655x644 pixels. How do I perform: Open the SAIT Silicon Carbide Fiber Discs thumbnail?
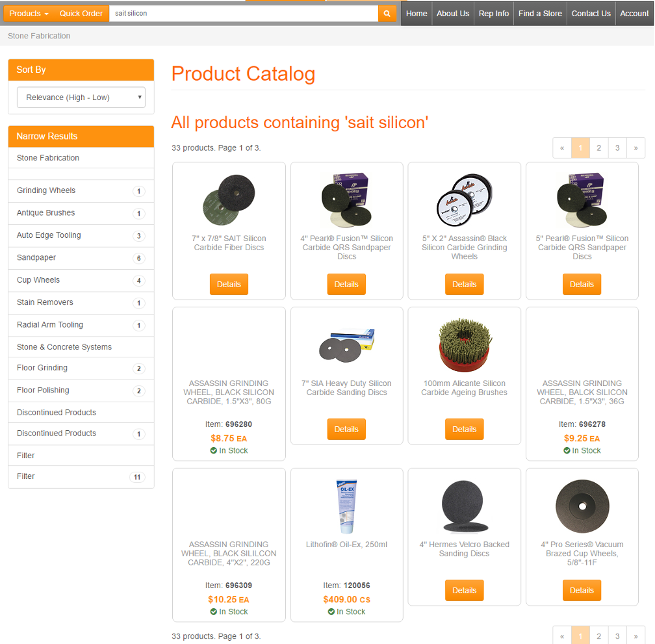point(229,200)
